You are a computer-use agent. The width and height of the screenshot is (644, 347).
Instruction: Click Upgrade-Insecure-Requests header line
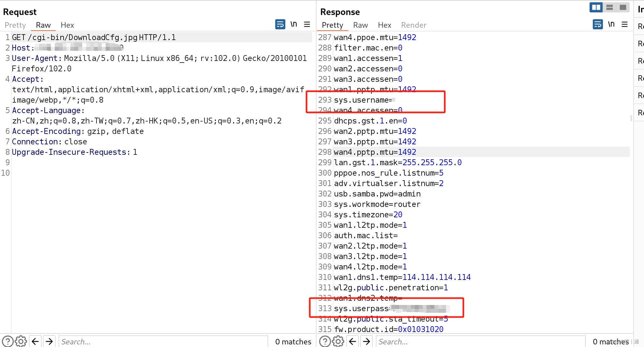click(x=75, y=152)
